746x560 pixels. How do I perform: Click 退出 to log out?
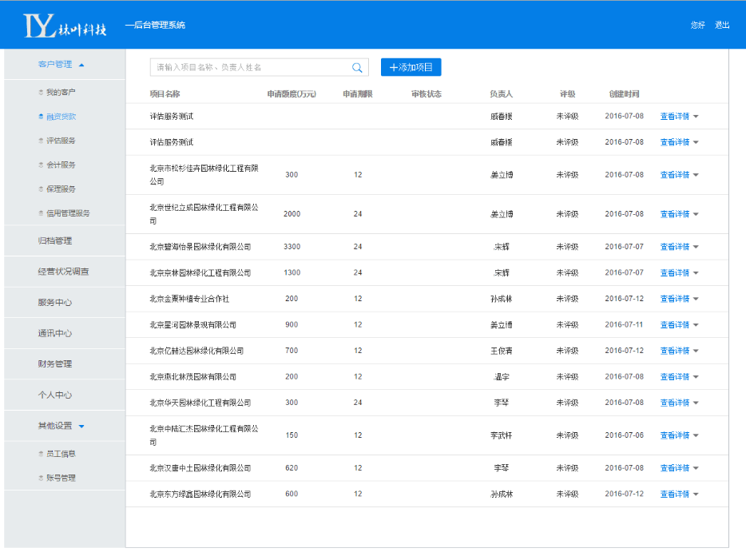(x=722, y=25)
